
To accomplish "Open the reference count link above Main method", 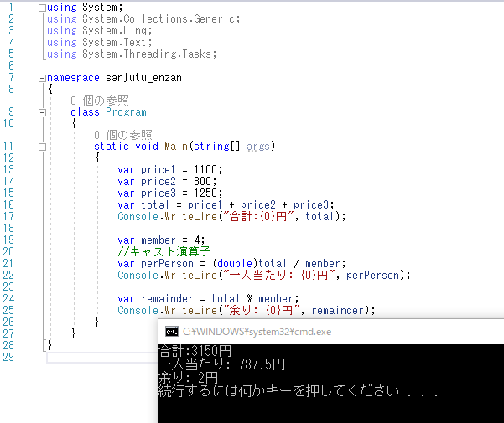I will 123,135.
